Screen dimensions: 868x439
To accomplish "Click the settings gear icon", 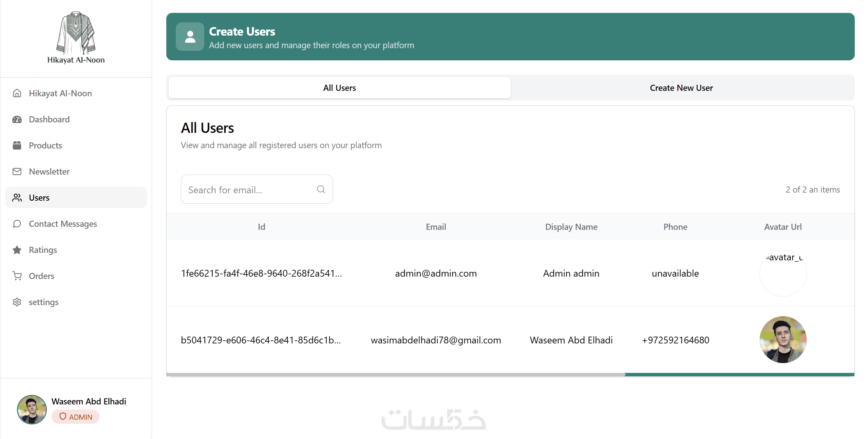I will pyautogui.click(x=17, y=302).
